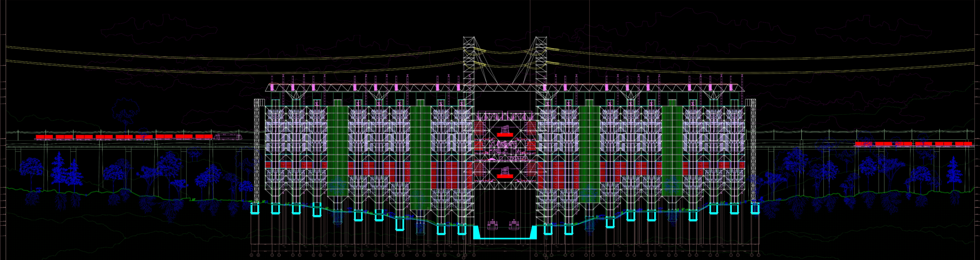Click the rightmost green silo column
Viewport: 980px width, 260px height.
point(672,149)
